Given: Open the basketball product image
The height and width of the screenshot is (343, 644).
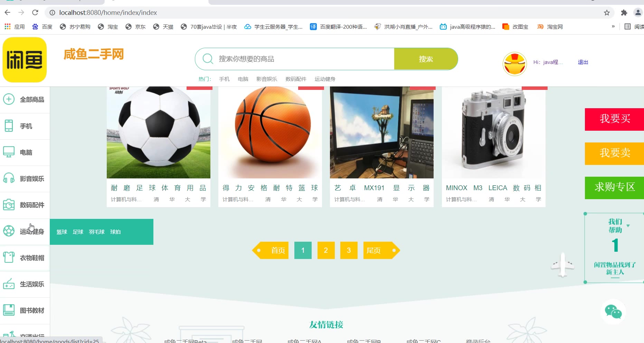Looking at the screenshot, I should click(x=270, y=132).
